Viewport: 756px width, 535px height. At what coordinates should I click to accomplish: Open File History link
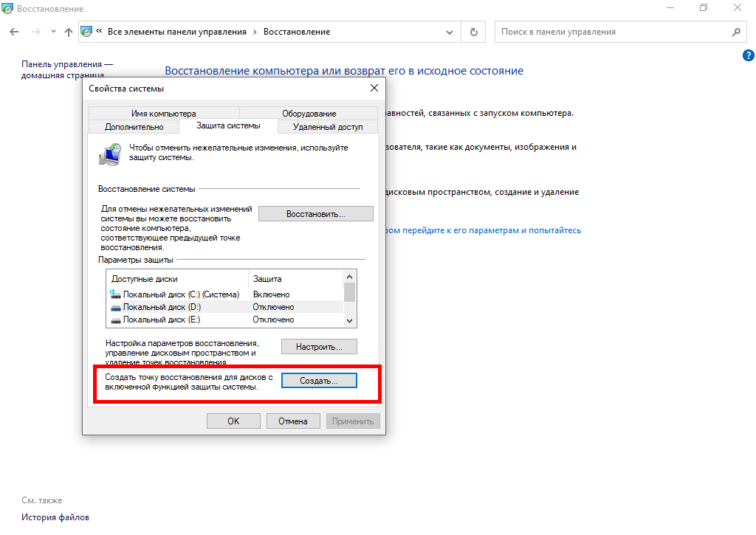(x=55, y=517)
